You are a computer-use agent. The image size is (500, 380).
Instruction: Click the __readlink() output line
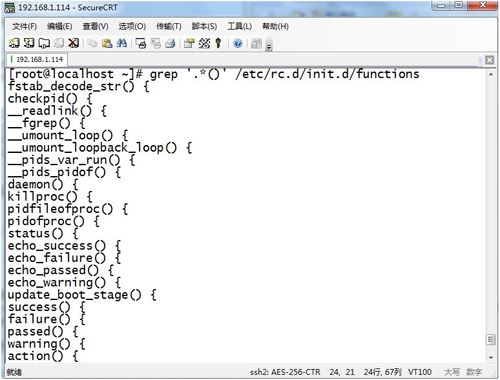click(57, 111)
